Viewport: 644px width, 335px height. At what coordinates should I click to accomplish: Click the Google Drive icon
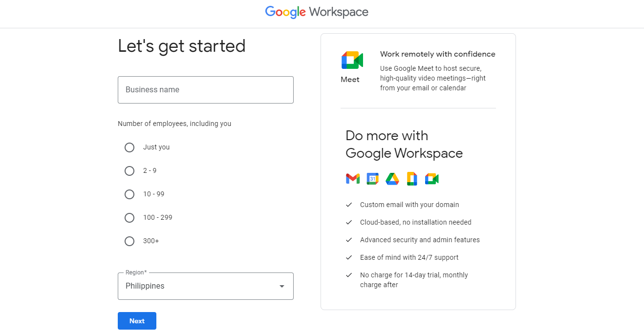(x=392, y=179)
